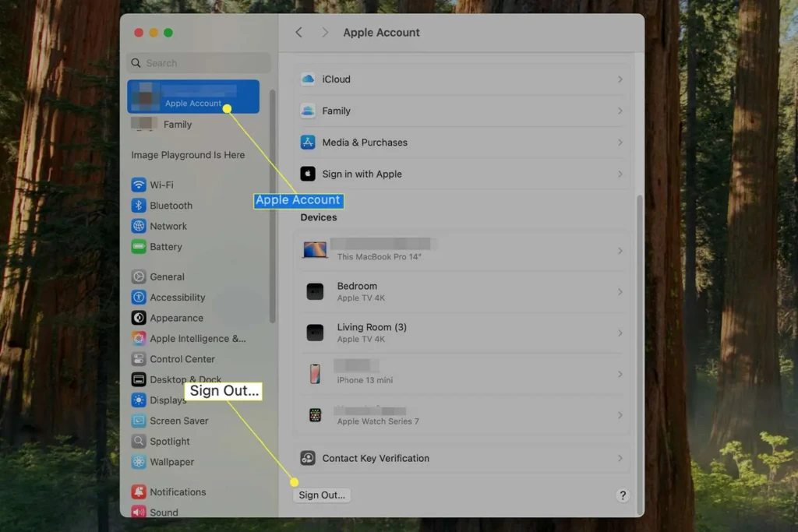
Task: Select the Wi-Fi icon in the sidebar
Action: point(139,185)
